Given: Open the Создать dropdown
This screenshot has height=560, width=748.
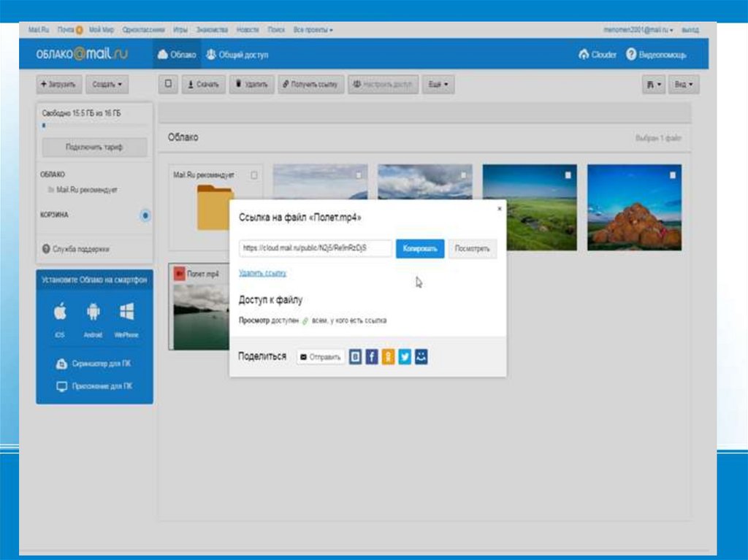Looking at the screenshot, I should tap(107, 85).
